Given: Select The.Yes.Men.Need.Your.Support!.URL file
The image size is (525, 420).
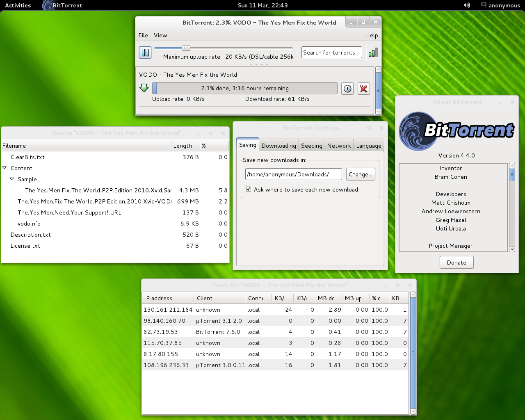Looking at the screenshot, I should pos(115,212).
